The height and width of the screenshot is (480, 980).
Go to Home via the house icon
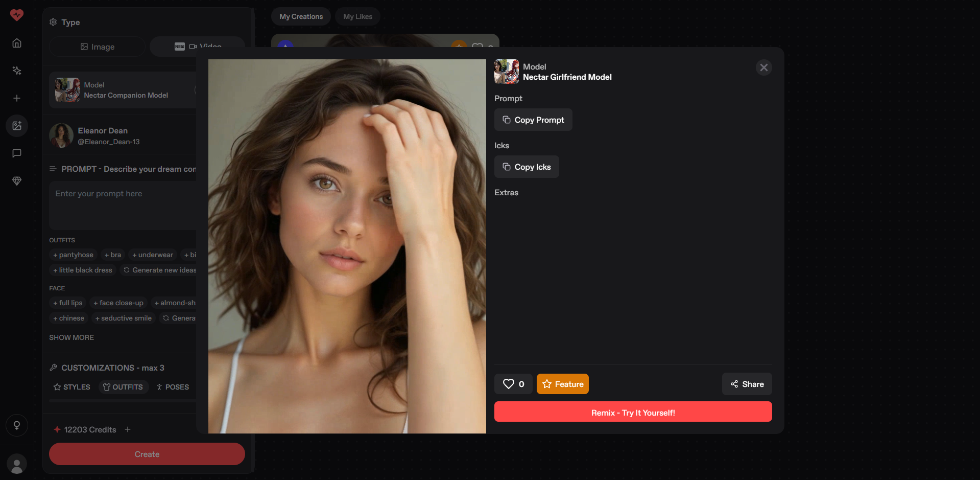17,43
